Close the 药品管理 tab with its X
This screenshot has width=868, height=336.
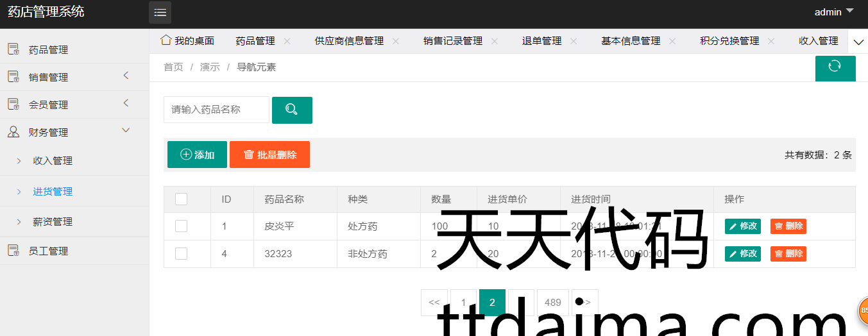(x=287, y=41)
